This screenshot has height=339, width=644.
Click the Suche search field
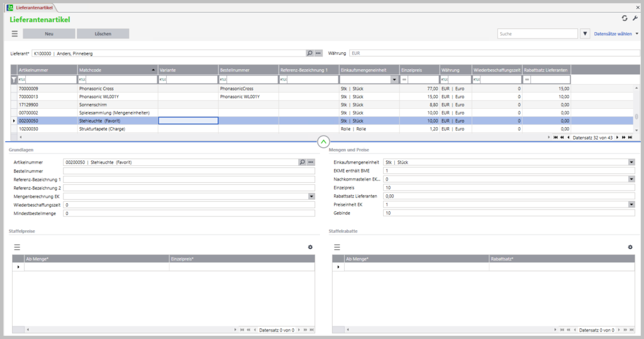537,34
